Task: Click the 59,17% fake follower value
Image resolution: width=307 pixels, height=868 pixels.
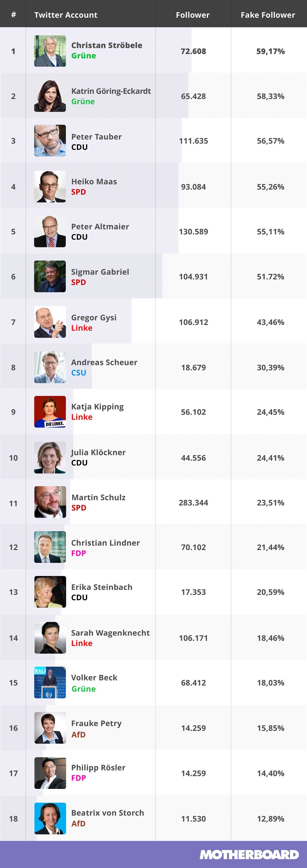Action: click(271, 51)
